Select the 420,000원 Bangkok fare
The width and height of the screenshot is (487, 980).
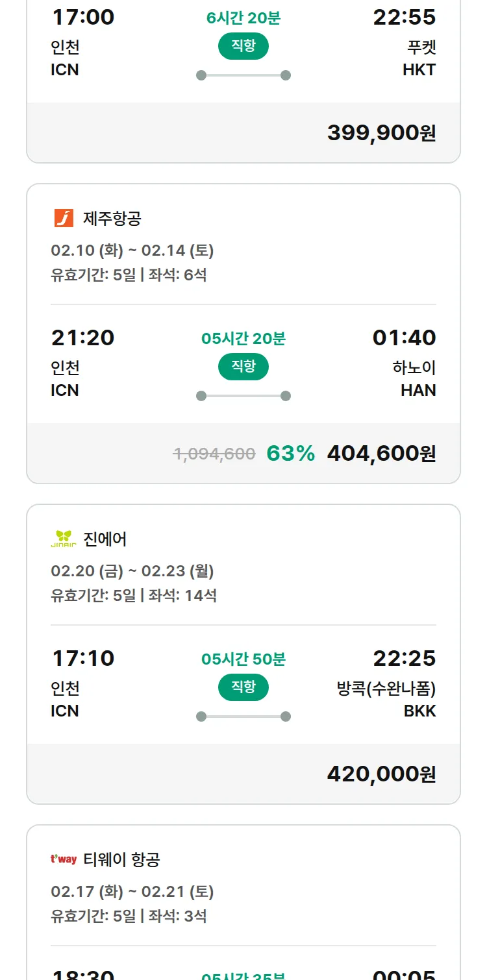pyautogui.click(x=381, y=774)
